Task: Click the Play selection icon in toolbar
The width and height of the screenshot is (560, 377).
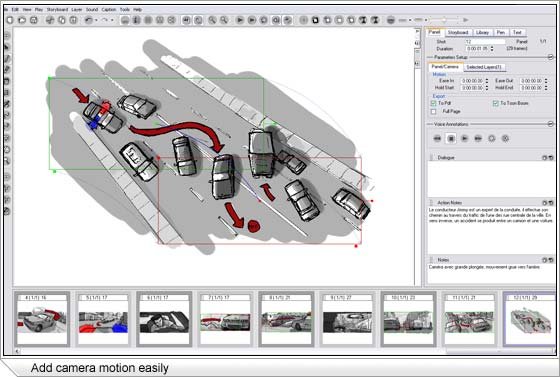Action: coord(252,20)
